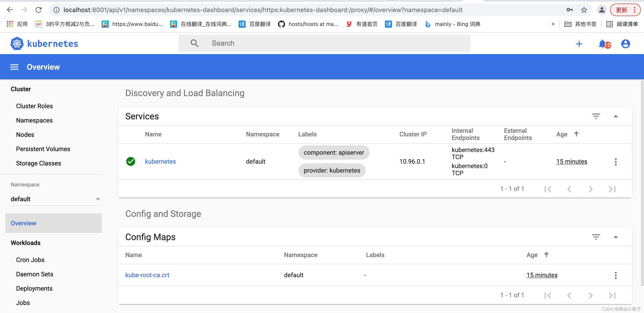Open the kube-root-ca.crt config map link
Viewport: 644px width, 313px height.
tap(147, 275)
